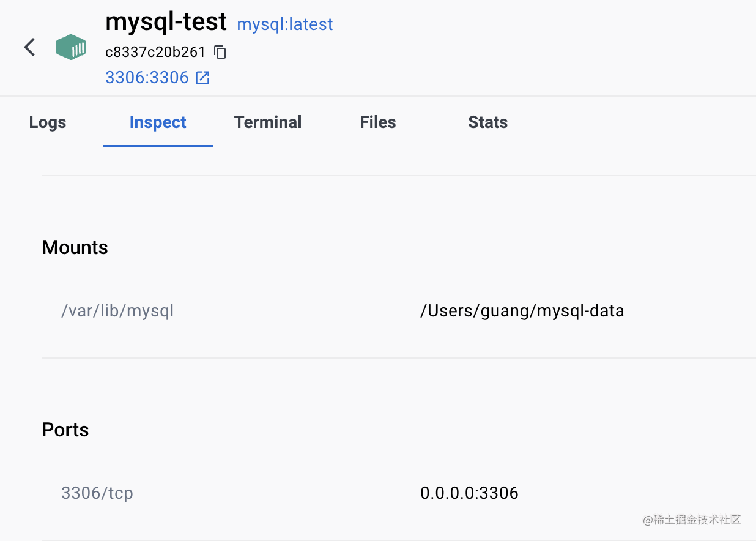Copy the container ID c8337c20b261
Image resolution: width=756 pixels, height=541 pixels.
click(220, 52)
